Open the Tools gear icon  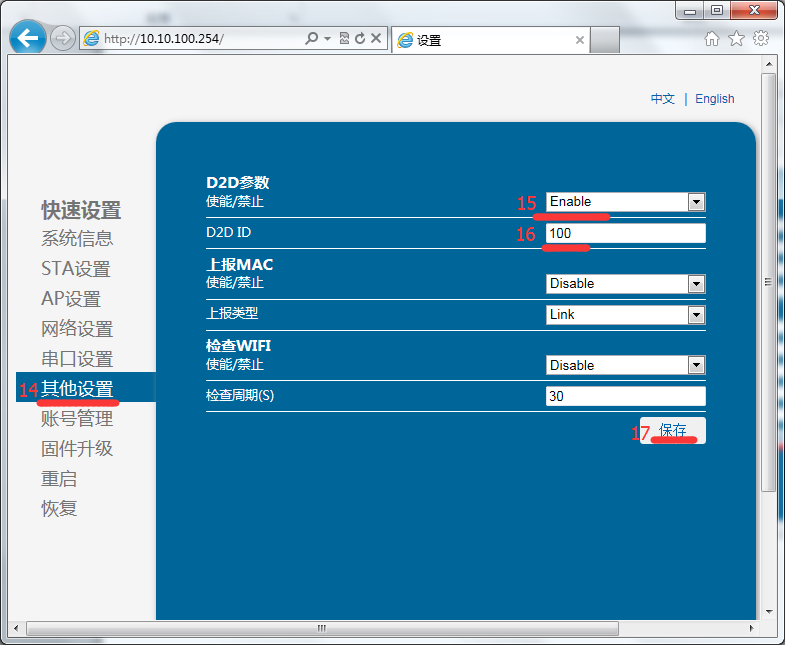[x=761, y=39]
